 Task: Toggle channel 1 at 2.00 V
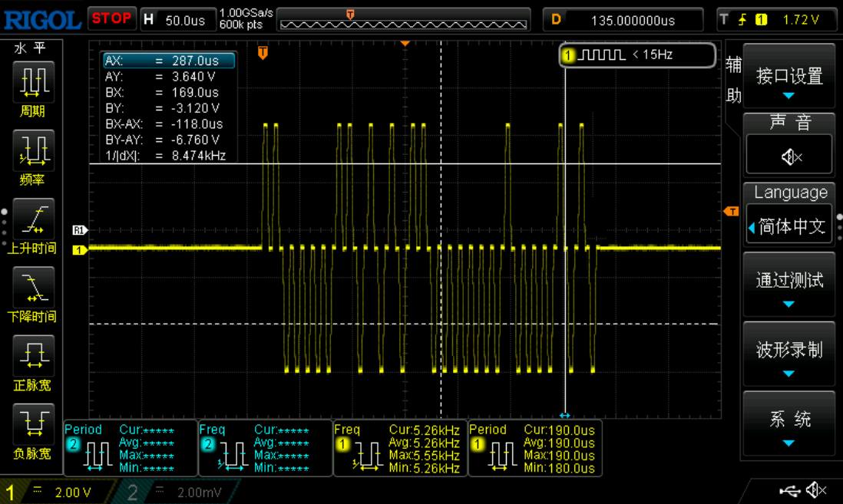(58, 492)
